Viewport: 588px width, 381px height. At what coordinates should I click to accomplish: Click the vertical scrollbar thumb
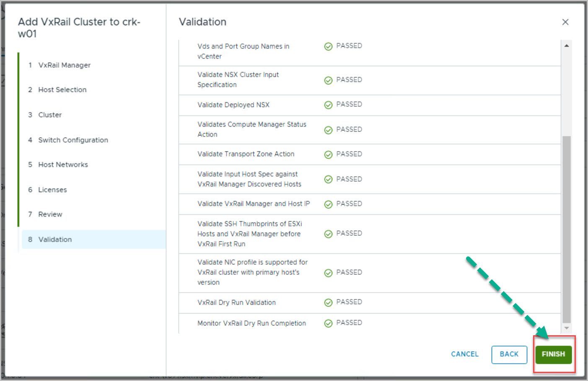pyautogui.click(x=566, y=229)
